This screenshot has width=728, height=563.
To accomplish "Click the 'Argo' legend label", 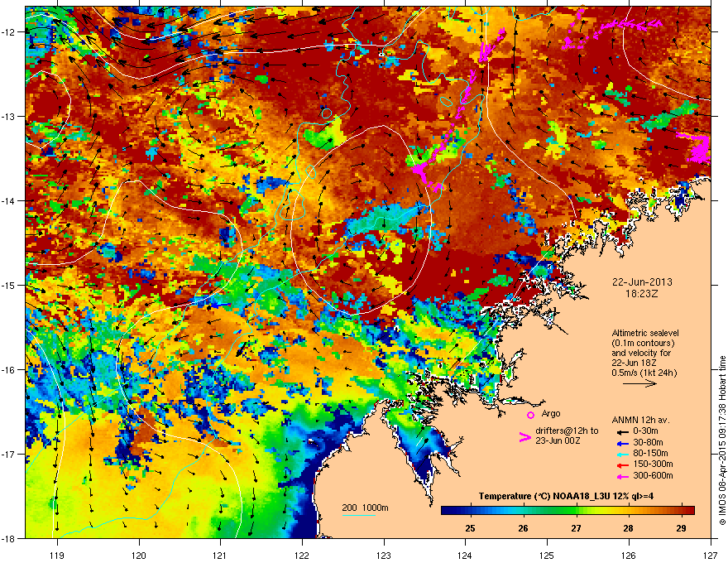I will tap(551, 413).
